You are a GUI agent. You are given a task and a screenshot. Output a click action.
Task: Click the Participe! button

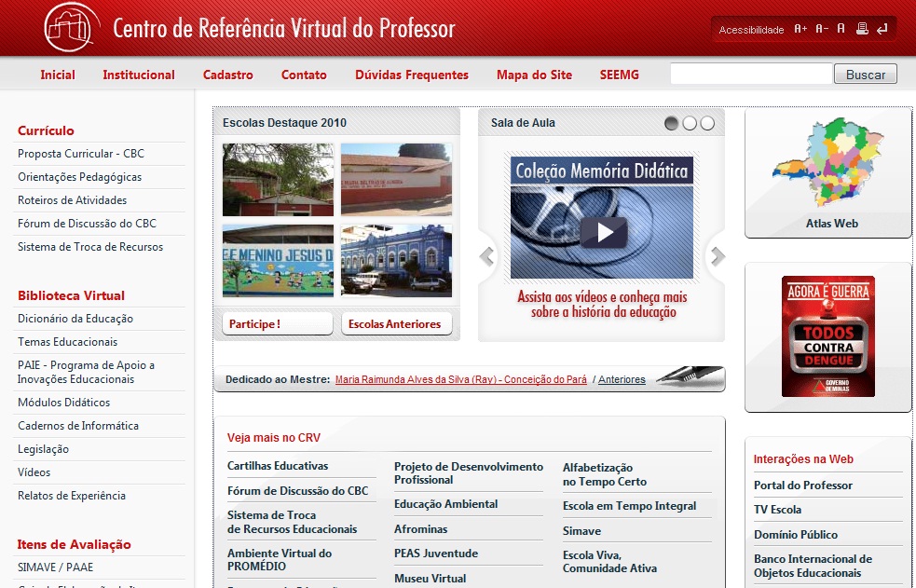[277, 323]
